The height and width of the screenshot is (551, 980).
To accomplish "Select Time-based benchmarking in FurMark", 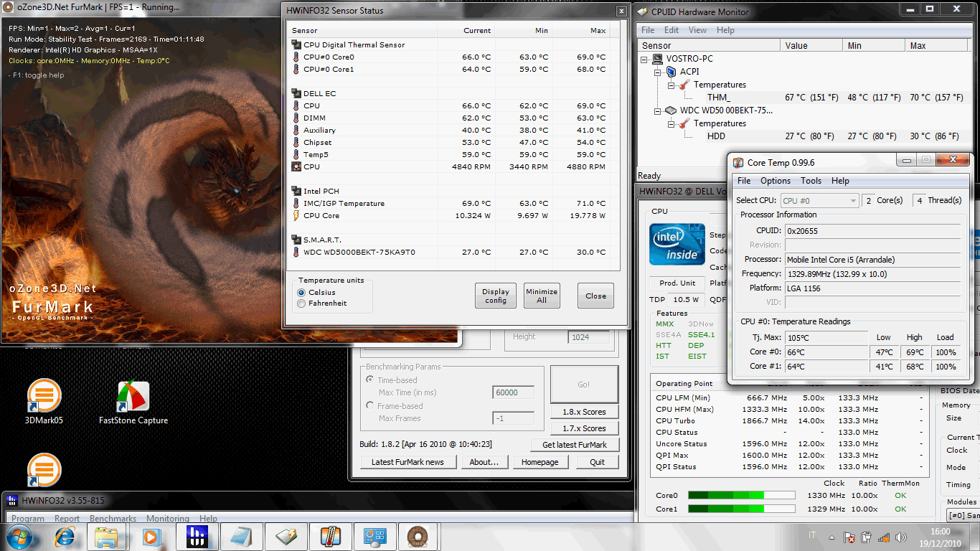I will (x=370, y=380).
